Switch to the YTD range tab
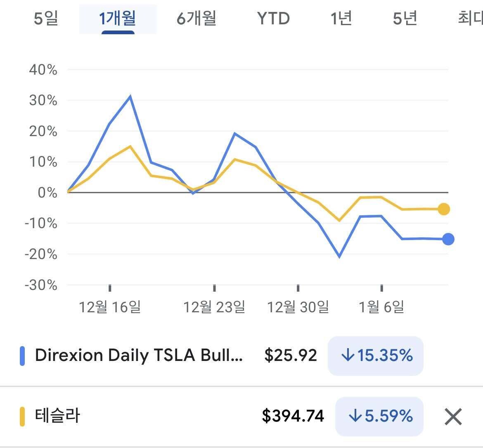This screenshot has width=483, height=448. [x=273, y=19]
